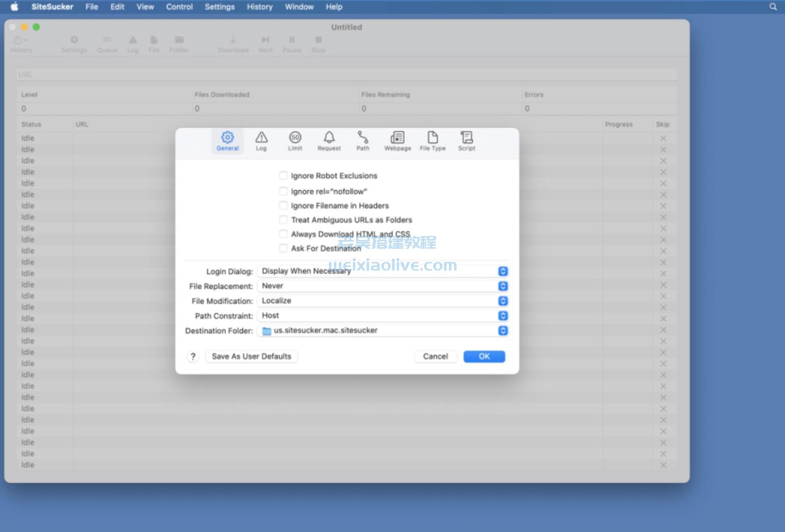
Task: Open the Script settings icon
Action: [466, 141]
